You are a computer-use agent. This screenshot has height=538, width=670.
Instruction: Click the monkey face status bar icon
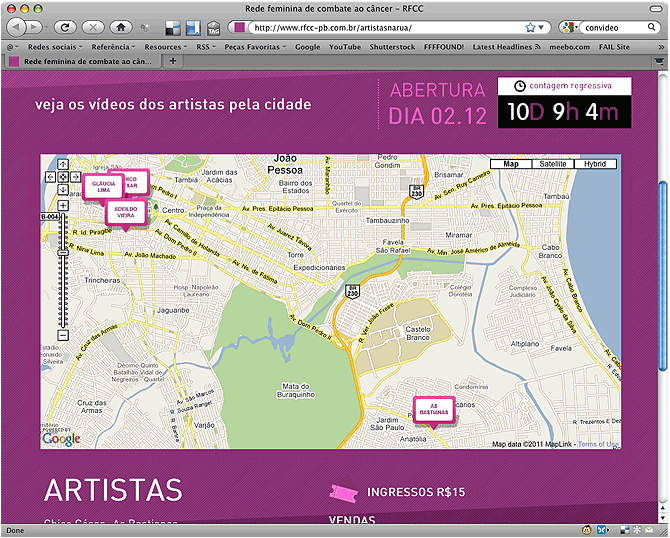588,530
